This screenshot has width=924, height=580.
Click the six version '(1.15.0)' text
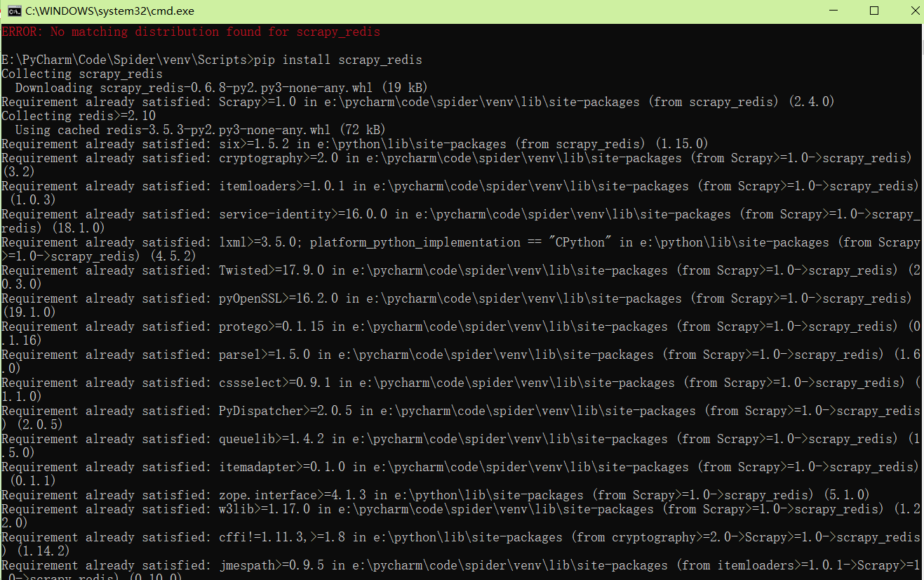pos(682,144)
